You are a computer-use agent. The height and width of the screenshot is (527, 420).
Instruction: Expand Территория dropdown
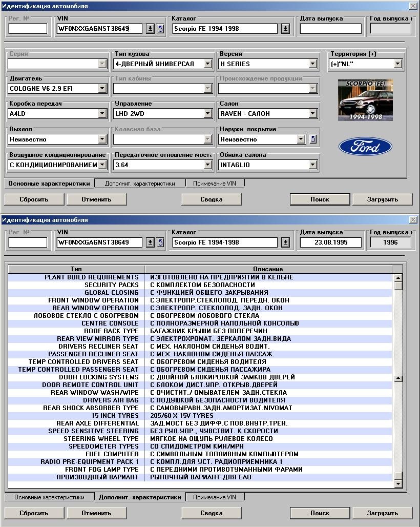398,64
